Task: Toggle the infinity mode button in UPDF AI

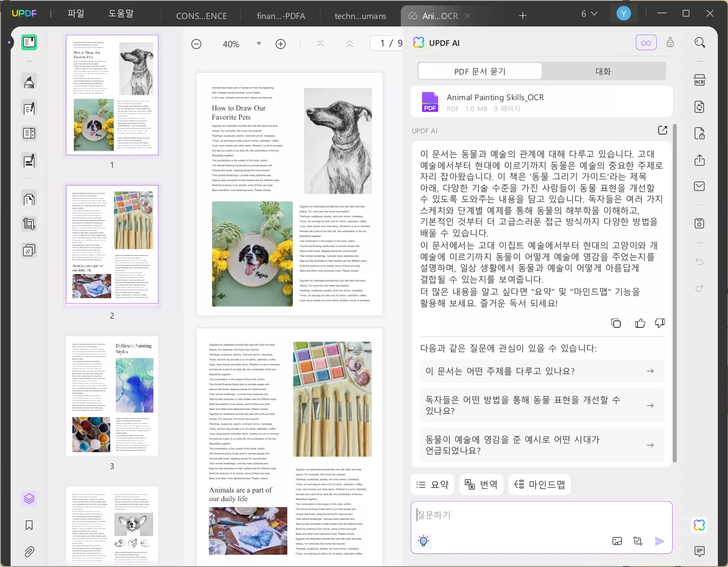Action: click(x=646, y=43)
